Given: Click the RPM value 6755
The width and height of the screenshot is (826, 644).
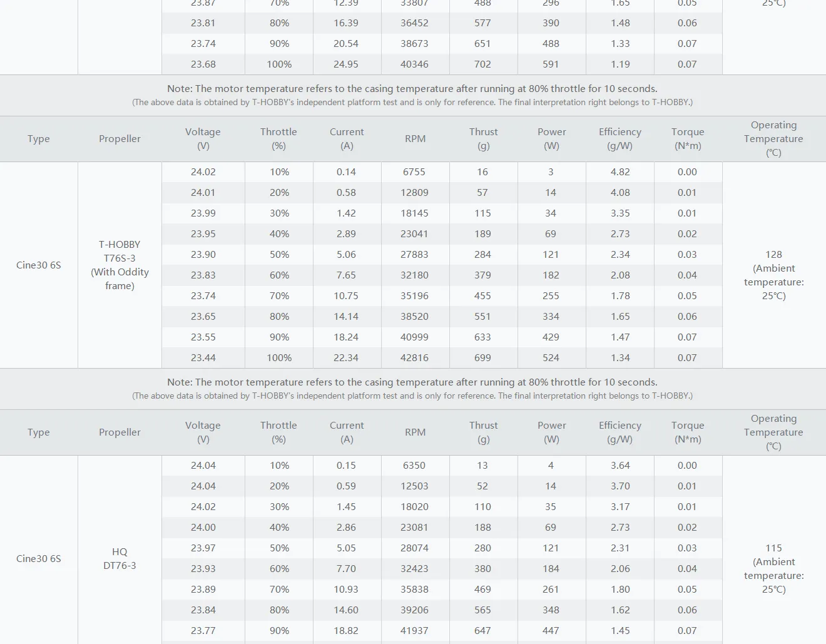Looking at the screenshot, I should point(414,172).
